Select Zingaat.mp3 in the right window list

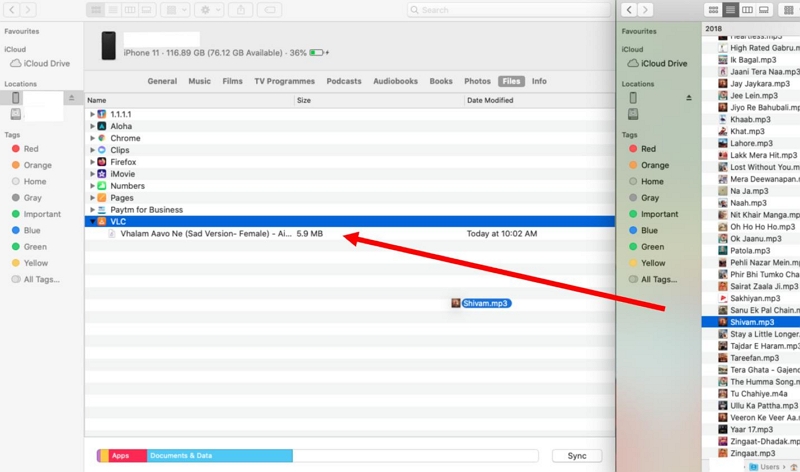(x=751, y=453)
